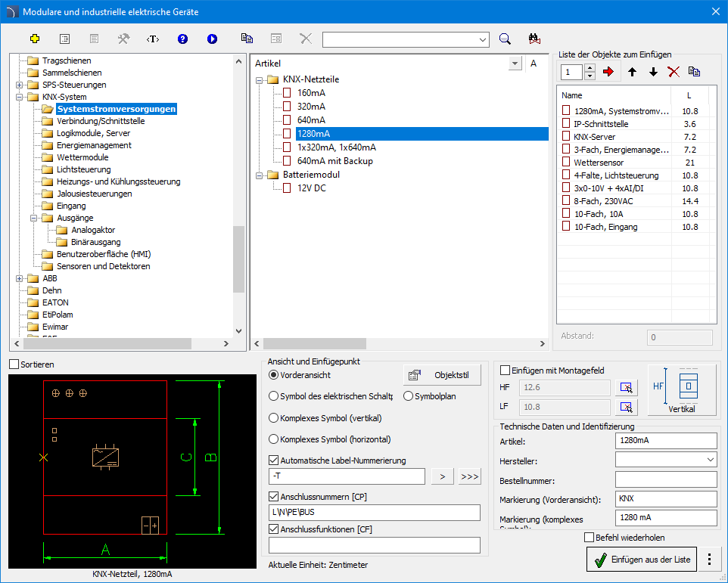Click the pick HF height icon
The width and height of the screenshot is (728, 583).
pos(626,388)
